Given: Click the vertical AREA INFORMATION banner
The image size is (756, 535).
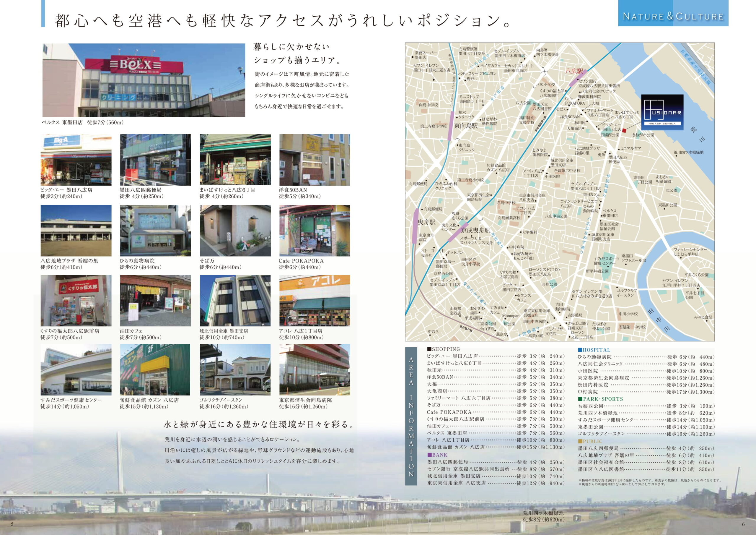Looking at the screenshot, I should point(411,416).
